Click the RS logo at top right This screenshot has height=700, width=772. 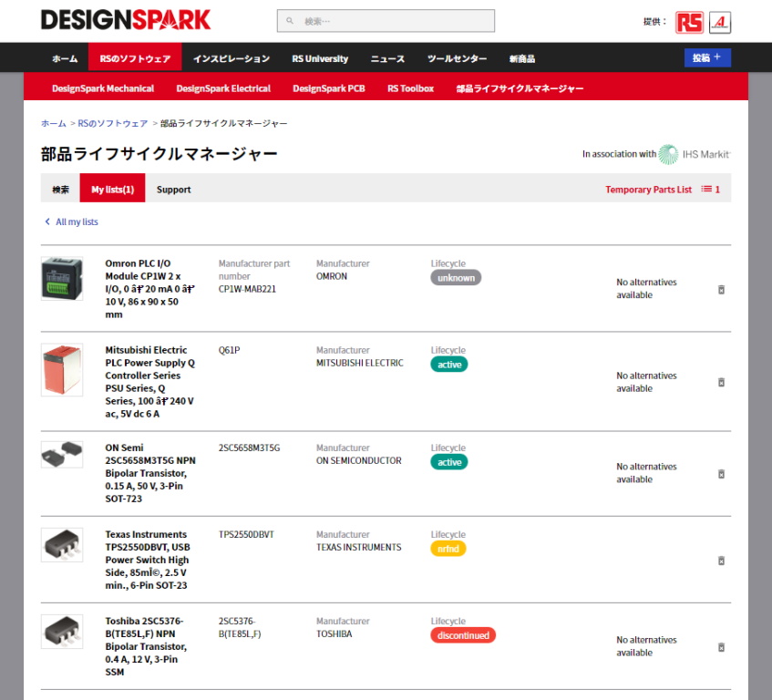click(x=689, y=22)
